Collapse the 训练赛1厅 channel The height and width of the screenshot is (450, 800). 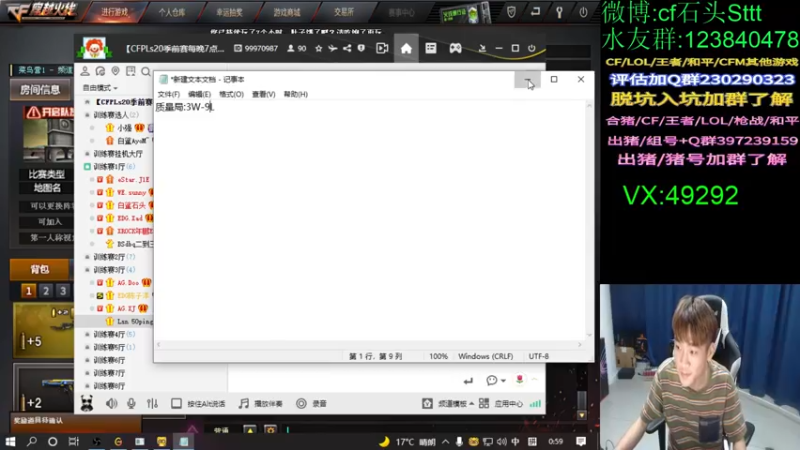pyautogui.click(x=87, y=166)
